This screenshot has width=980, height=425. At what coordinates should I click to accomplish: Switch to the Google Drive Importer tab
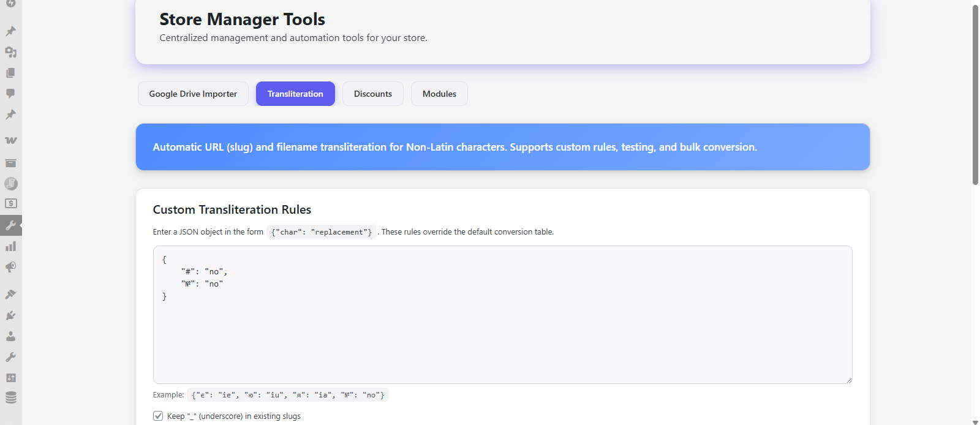[x=193, y=94]
